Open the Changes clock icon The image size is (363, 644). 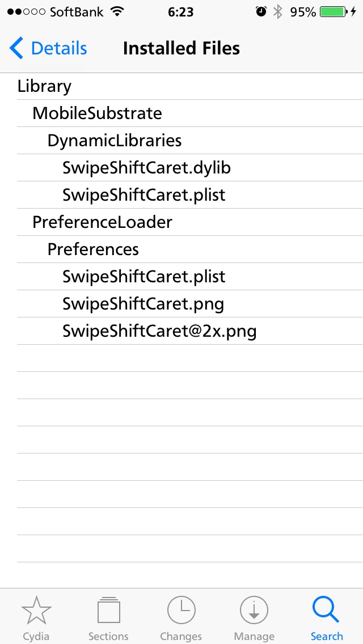181,611
